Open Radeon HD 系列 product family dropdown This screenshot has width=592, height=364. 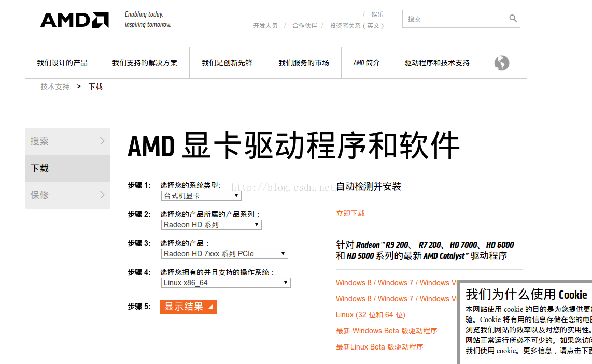point(211,225)
